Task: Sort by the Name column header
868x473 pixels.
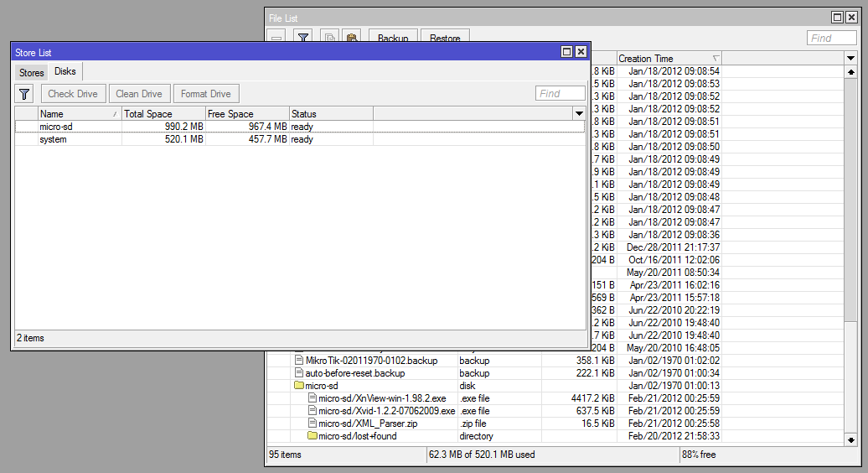Action: 79,113
